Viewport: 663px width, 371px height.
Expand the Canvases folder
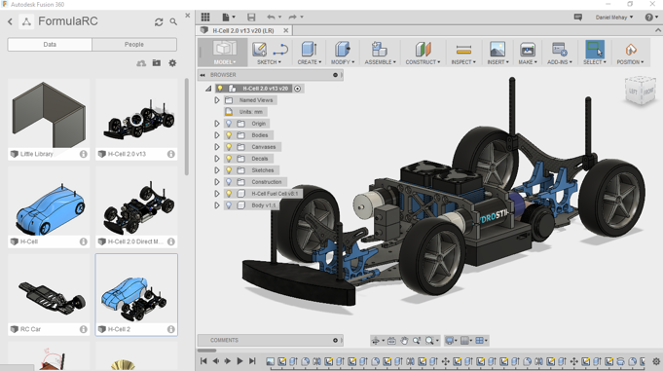point(216,147)
